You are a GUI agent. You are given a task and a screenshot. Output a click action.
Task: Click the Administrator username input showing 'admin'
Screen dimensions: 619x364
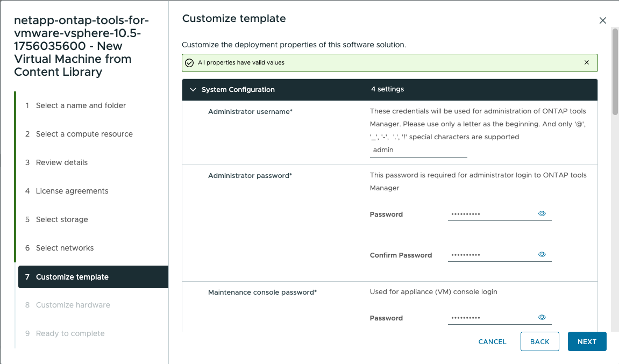click(418, 149)
